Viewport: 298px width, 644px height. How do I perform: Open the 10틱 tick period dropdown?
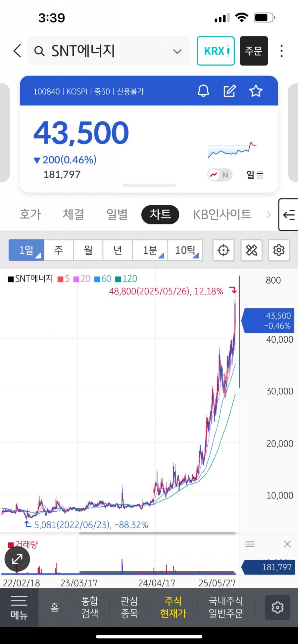(x=185, y=250)
